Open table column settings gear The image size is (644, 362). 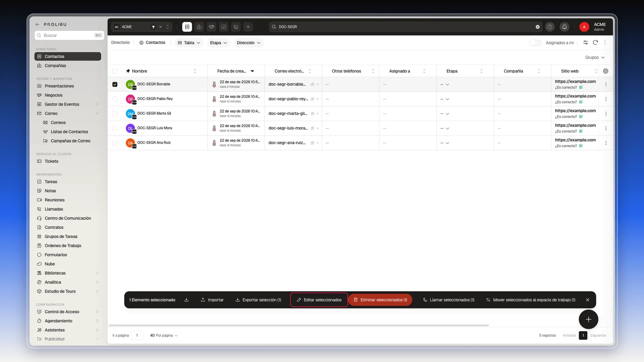click(605, 71)
